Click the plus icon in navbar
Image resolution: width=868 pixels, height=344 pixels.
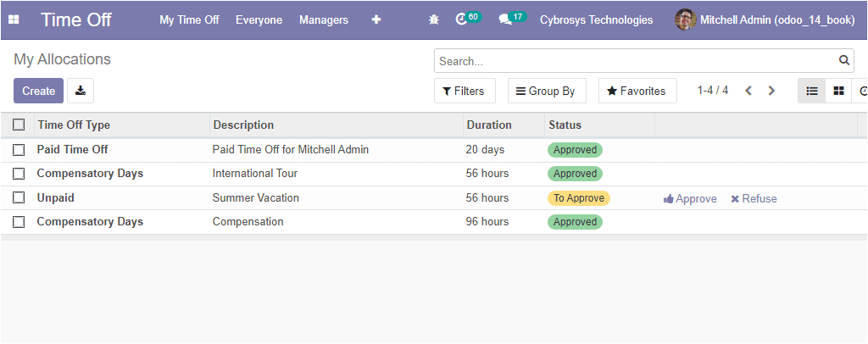click(376, 19)
